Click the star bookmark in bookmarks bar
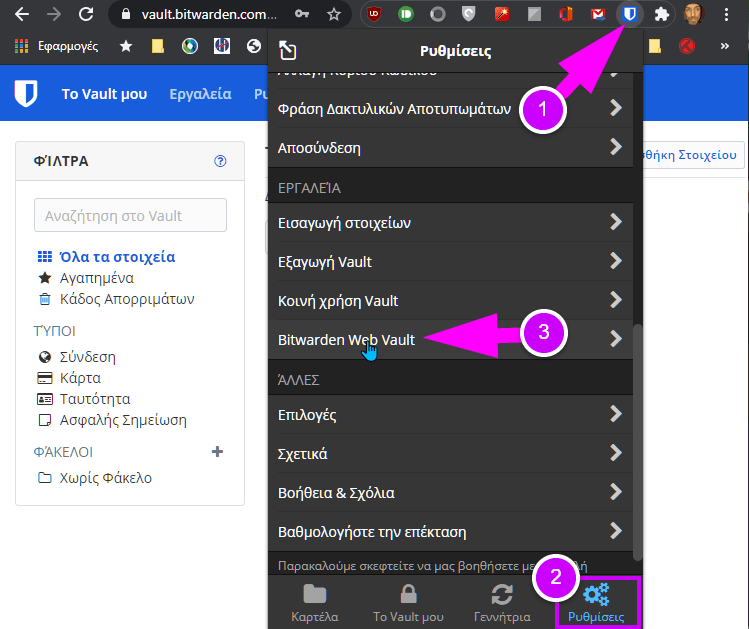The width and height of the screenshot is (749, 629). [126, 46]
